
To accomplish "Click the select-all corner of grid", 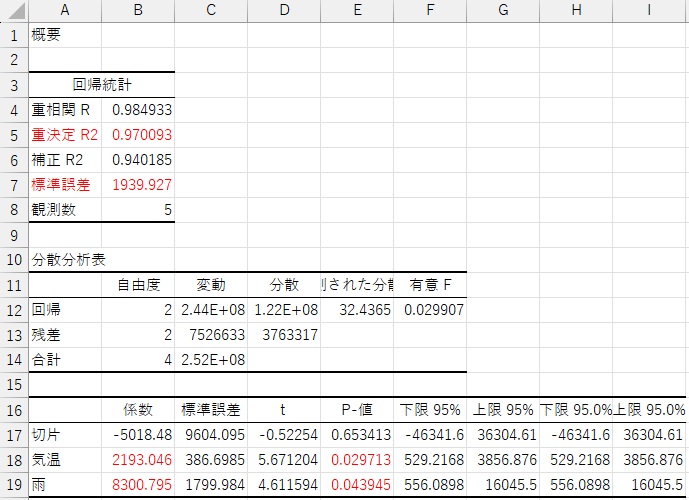I will pos(14,10).
